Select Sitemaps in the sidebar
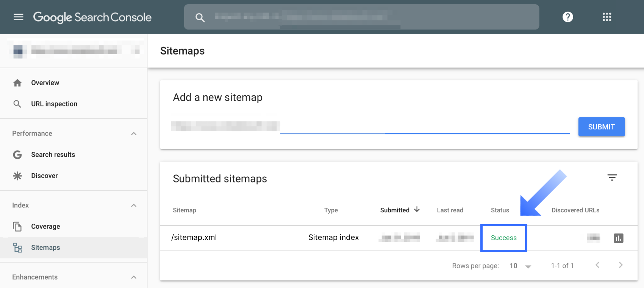Image resolution: width=644 pixels, height=288 pixels. [x=45, y=248]
